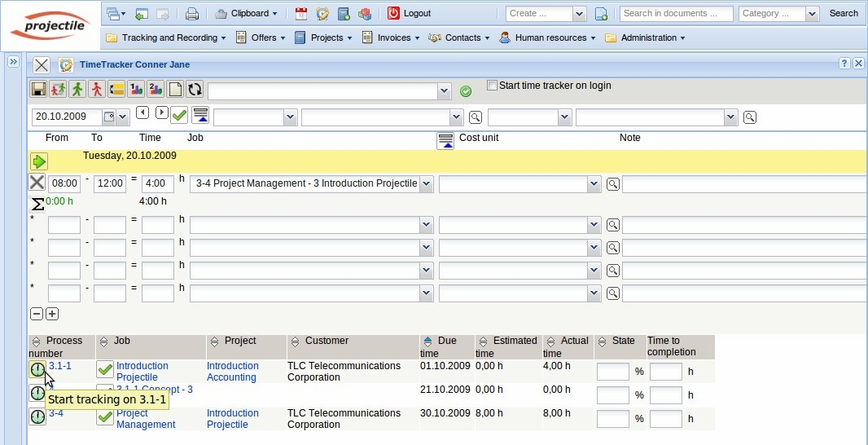Viewport: 868px width, 445px height.
Task: Delete the 08:00 time entry with X icon
Action: [37, 183]
